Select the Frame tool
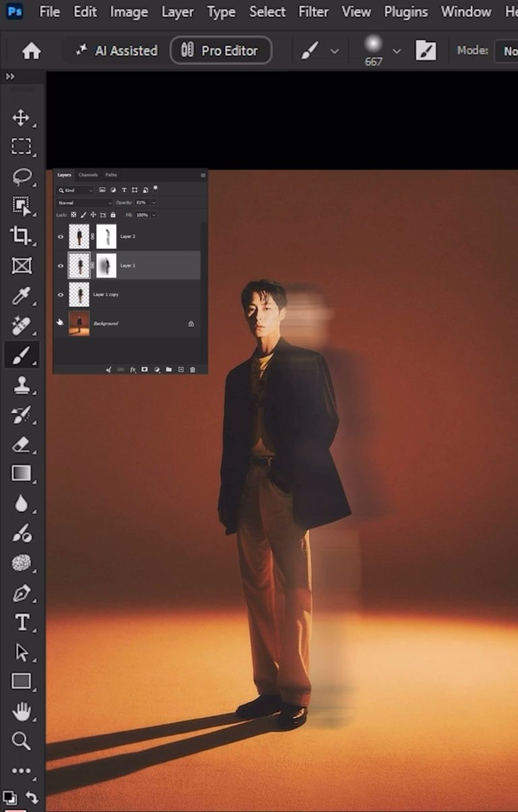 [x=21, y=265]
